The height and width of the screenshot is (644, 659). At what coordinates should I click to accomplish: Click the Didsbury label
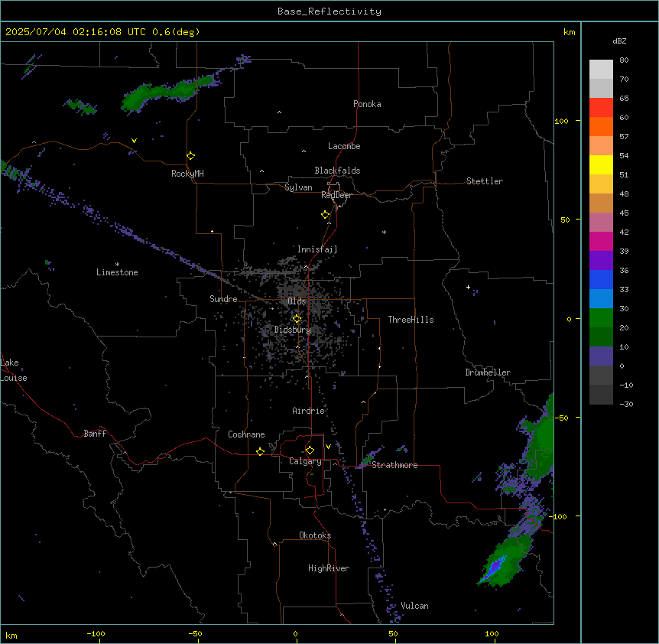tap(293, 330)
